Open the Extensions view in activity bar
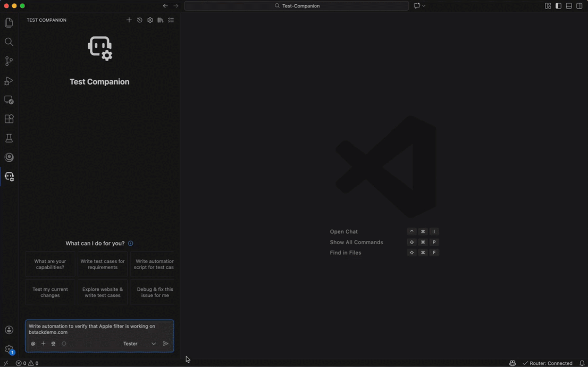 [x=9, y=119]
